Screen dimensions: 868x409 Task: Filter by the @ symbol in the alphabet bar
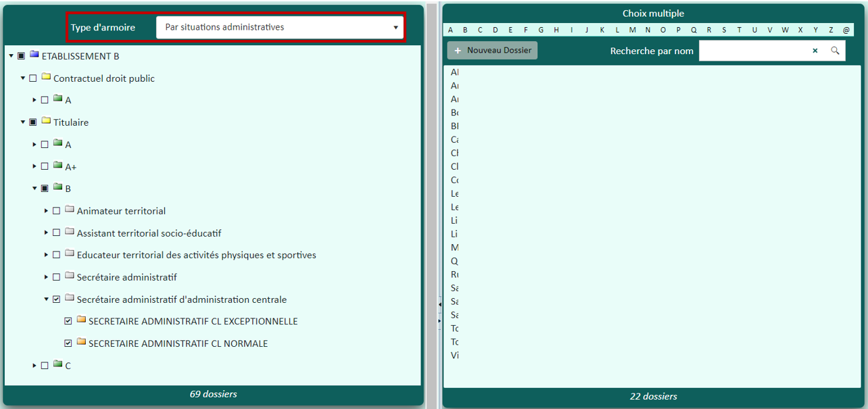point(846,30)
